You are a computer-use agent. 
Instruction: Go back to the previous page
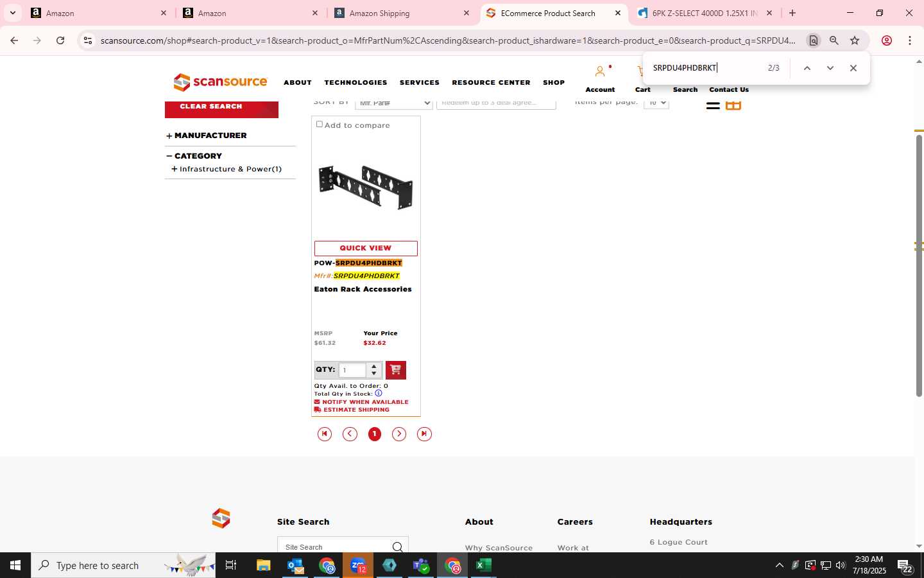click(14, 40)
